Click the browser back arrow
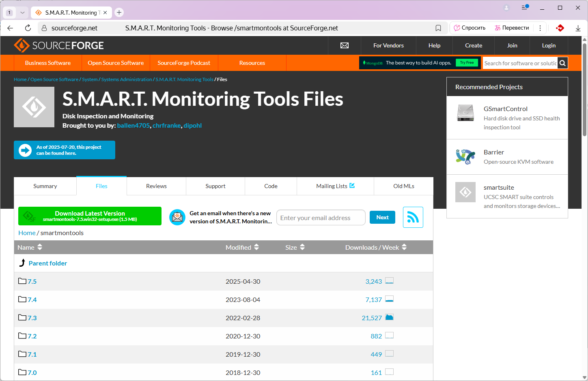 [x=11, y=28]
